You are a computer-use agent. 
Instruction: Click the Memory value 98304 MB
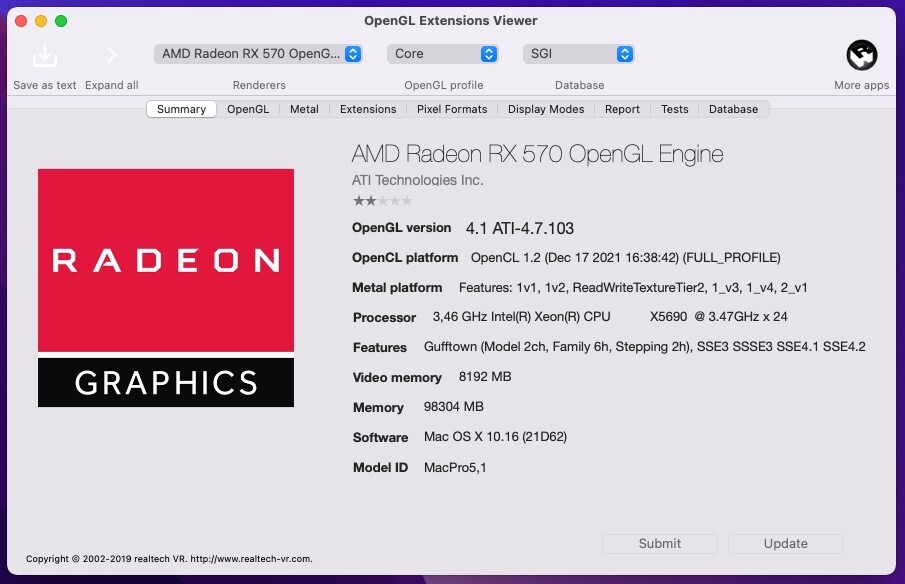point(454,407)
